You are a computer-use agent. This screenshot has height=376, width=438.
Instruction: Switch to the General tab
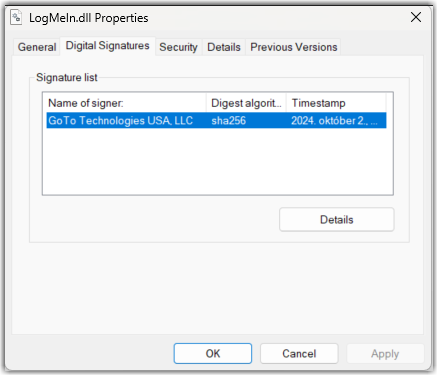coord(37,47)
